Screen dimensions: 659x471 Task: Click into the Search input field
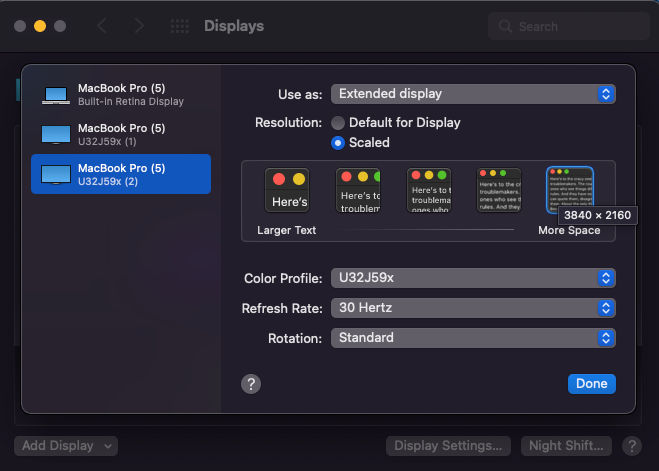[569, 26]
